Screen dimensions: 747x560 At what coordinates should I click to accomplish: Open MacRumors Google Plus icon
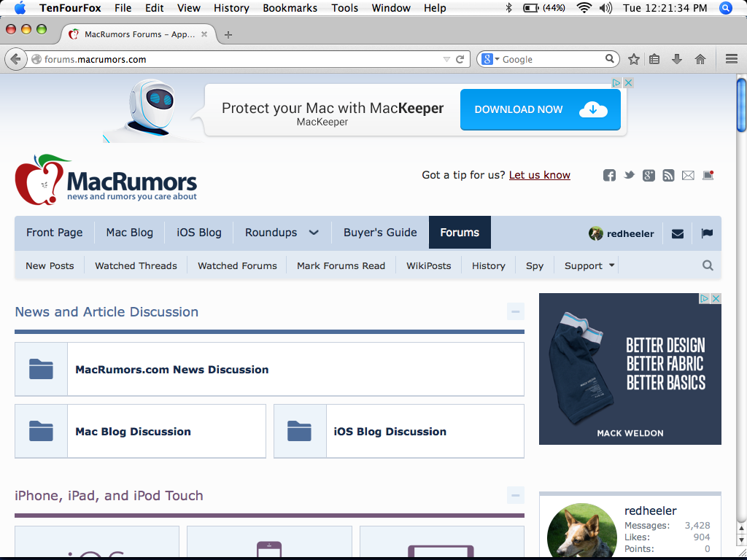(x=649, y=175)
